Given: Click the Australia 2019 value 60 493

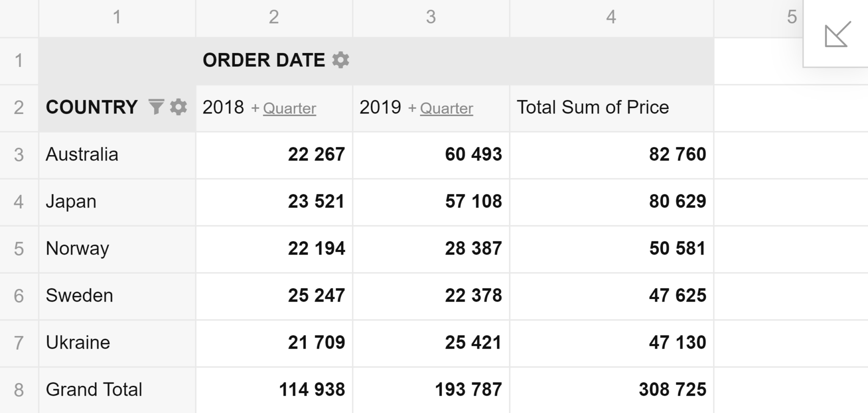Looking at the screenshot, I should pos(473,154).
